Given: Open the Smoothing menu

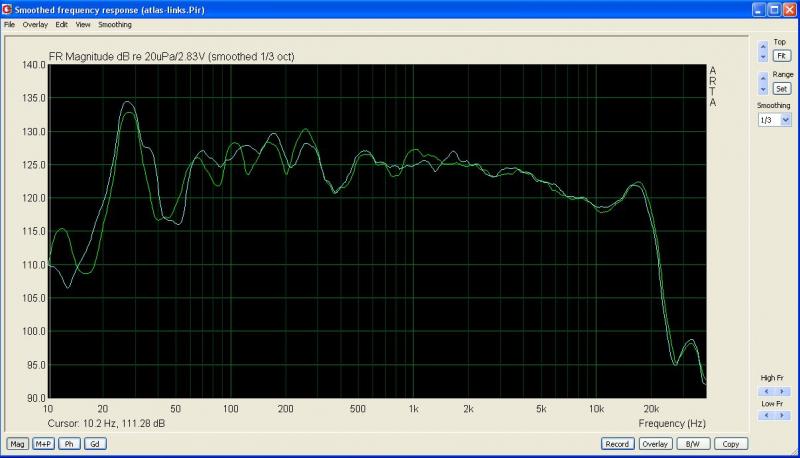Looking at the screenshot, I should [x=115, y=24].
